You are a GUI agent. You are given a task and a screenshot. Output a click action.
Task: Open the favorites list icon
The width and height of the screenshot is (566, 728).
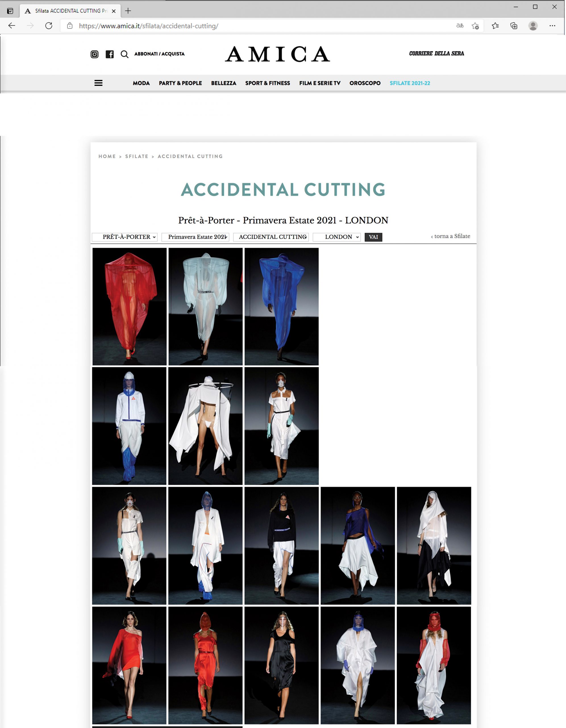[495, 26]
